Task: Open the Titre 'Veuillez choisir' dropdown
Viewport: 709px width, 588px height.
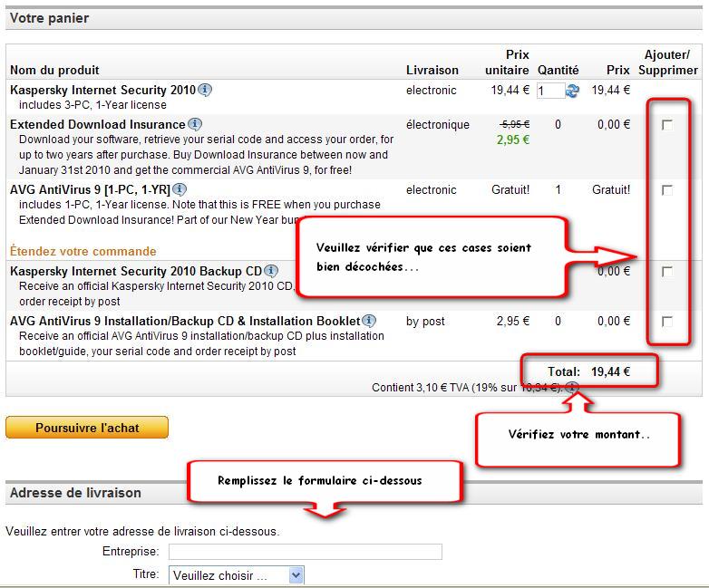Action: [x=237, y=575]
